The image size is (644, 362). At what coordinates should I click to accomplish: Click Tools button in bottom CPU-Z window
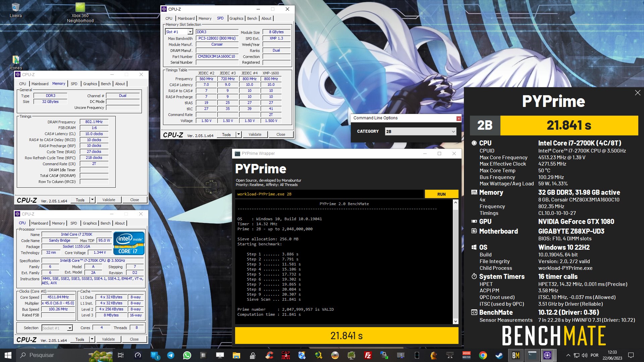pos(80,339)
